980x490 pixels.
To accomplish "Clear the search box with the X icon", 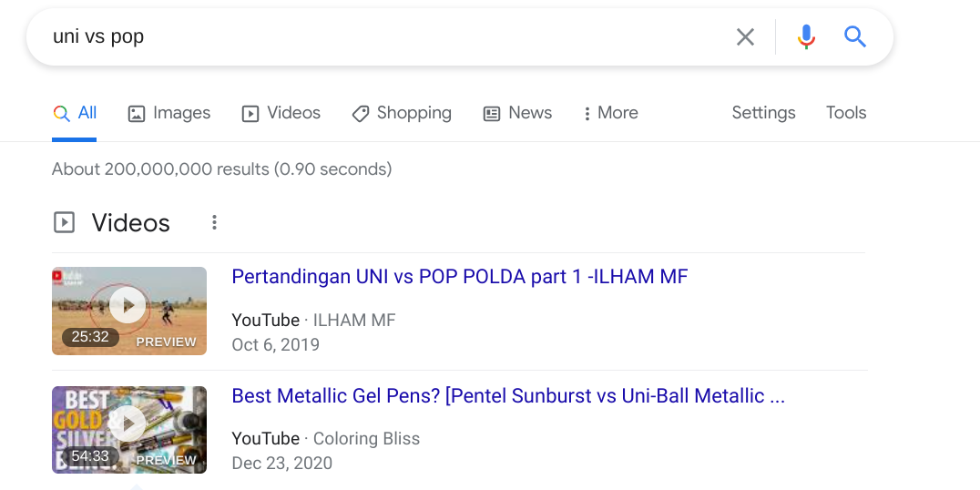I will point(745,36).
